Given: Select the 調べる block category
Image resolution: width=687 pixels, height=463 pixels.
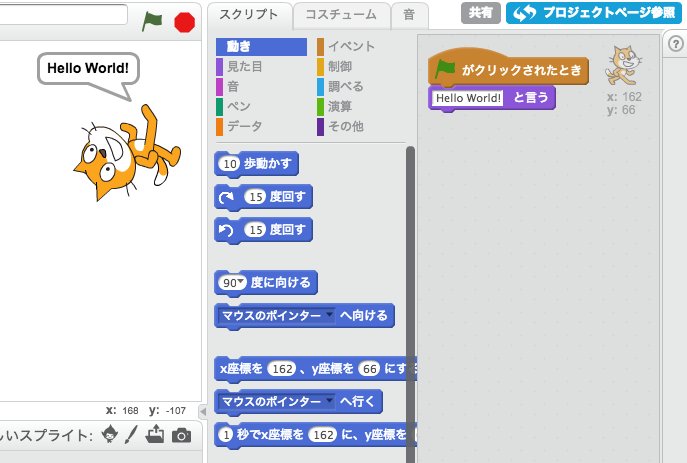Looking at the screenshot, I should [x=340, y=86].
